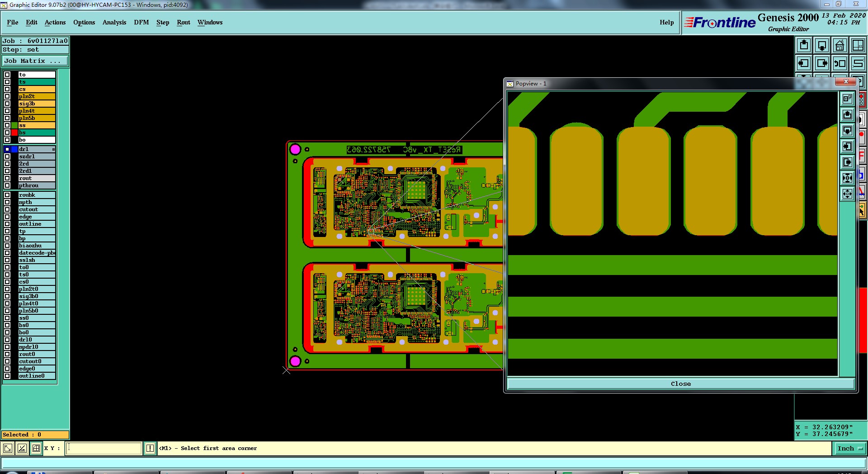Click the Selected : 0 status field
The image size is (868, 474).
tap(35, 435)
